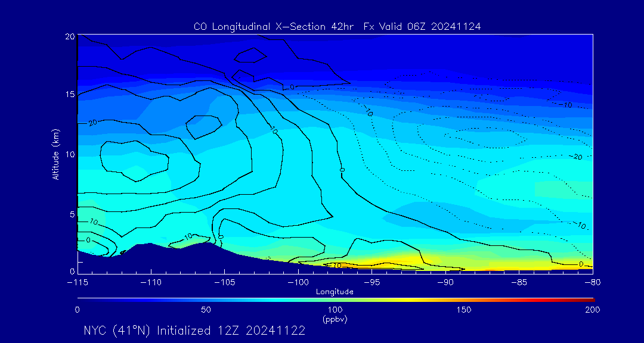Click the longitude tick label '-80'

pyautogui.click(x=593, y=283)
